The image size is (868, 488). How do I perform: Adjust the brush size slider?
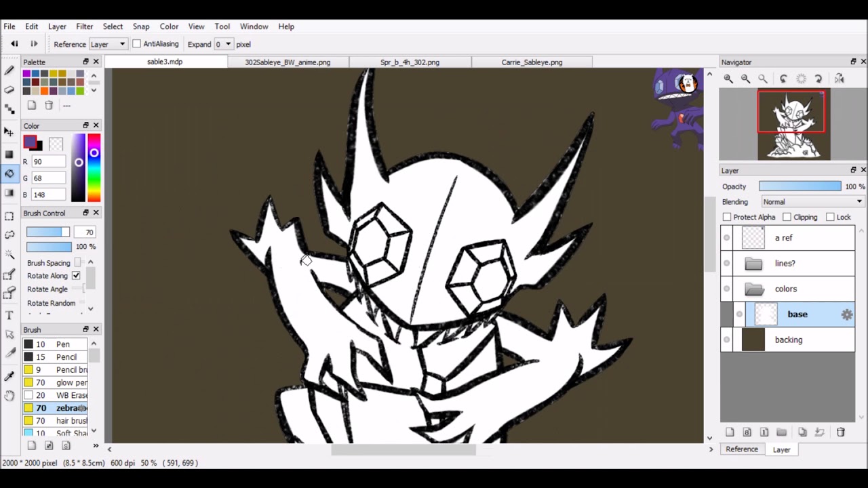(48, 232)
